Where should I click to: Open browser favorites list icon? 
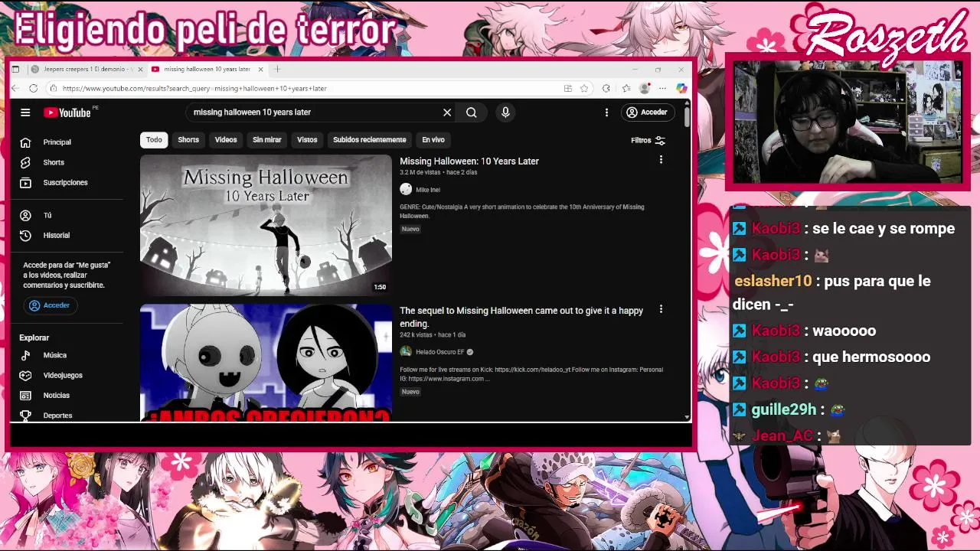[626, 89]
